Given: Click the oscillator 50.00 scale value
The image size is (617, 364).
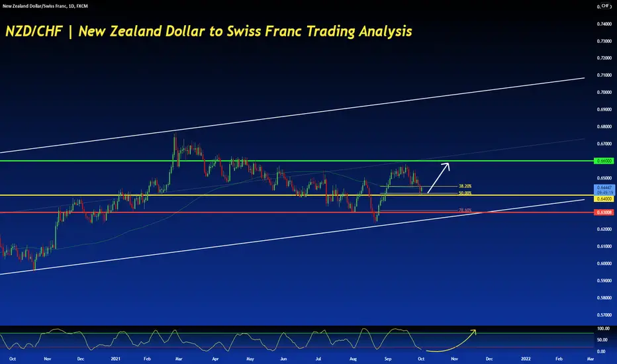Looking at the screenshot, I should 602,340.
